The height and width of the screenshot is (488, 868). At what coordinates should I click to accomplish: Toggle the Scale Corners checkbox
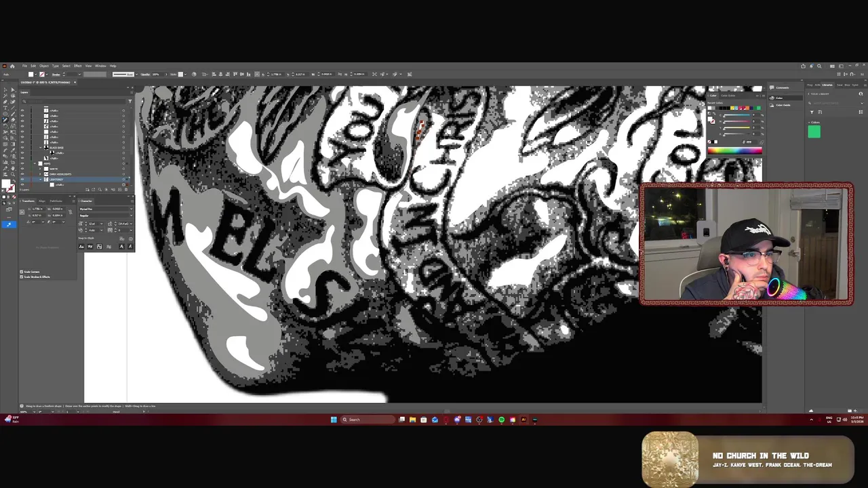click(21, 272)
